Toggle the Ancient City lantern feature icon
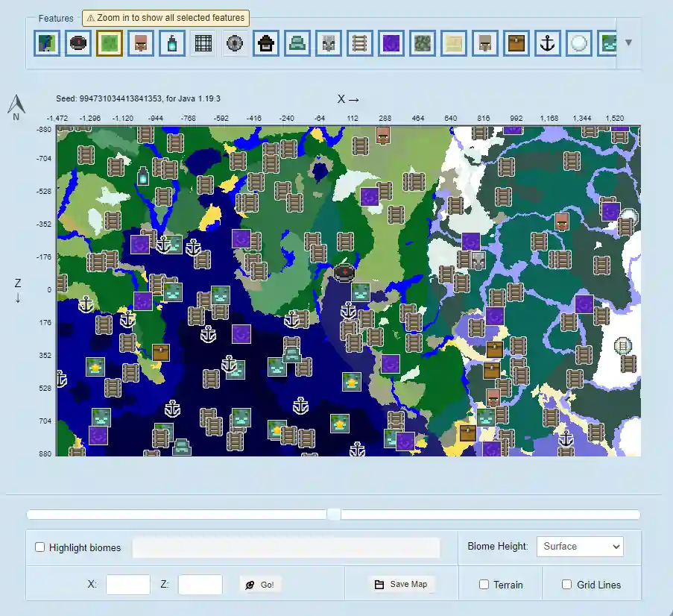Image resolution: width=673 pixels, height=616 pixels. pos(172,43)
